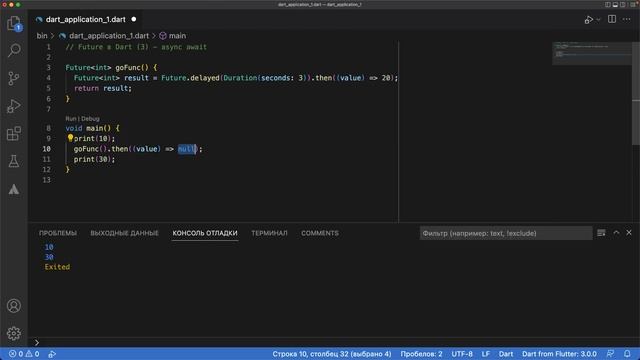Open the Extensions view
Image resolution: width=640 pixels, height=360 pixels.
14,133
